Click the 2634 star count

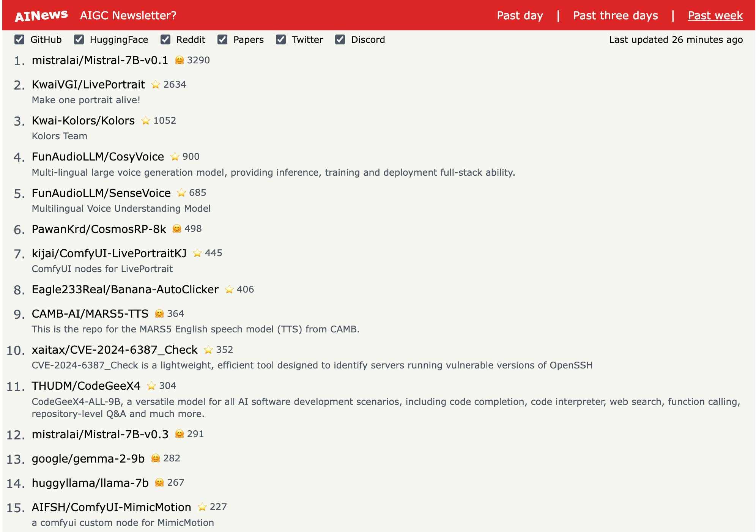pos(175,85)
